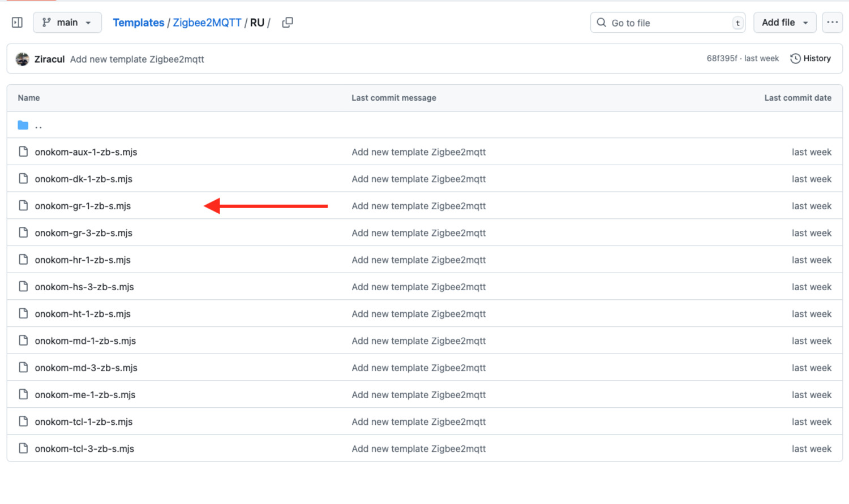849x504 pixels.
Task: Open the onokom-tcl-3-zb-s.mjs file
Action: pyautogui.click(x=84, y=449)
